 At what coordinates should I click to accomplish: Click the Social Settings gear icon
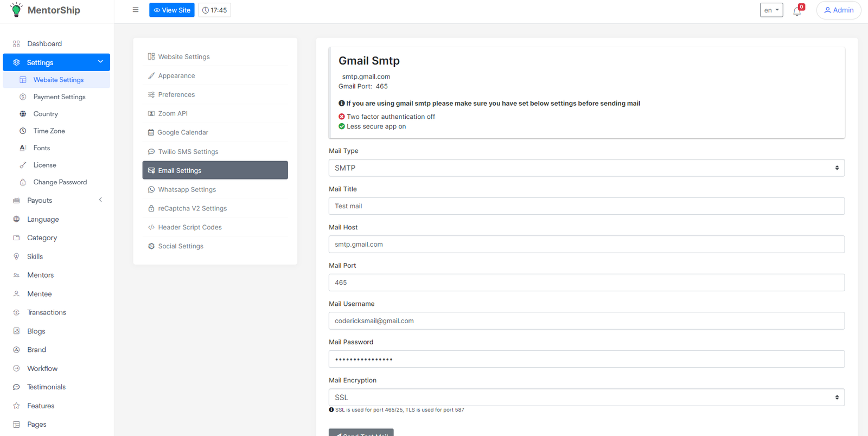[151, 246]
